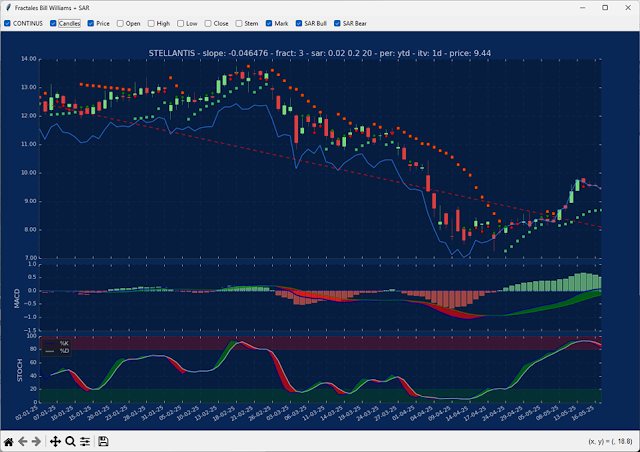This screenshot has height=452, width=640.
Task: Click the Forward arrow to next view
Action: coord(37,441)
